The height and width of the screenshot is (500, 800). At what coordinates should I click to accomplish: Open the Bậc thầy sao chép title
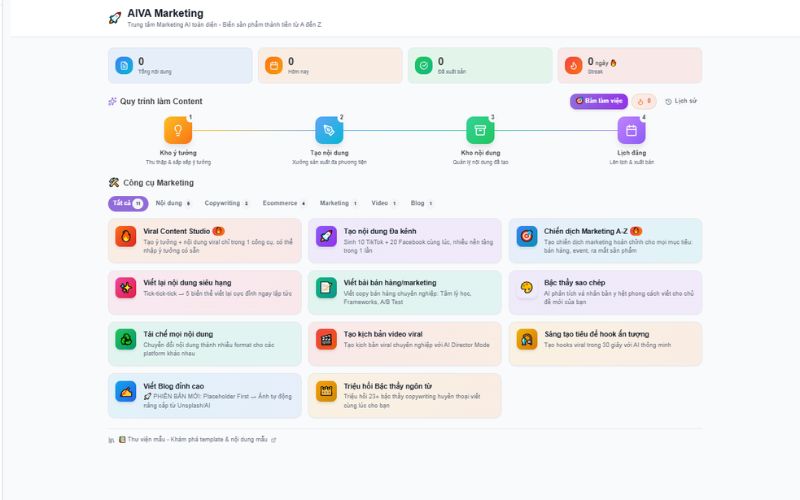click(x=574, y=283)
